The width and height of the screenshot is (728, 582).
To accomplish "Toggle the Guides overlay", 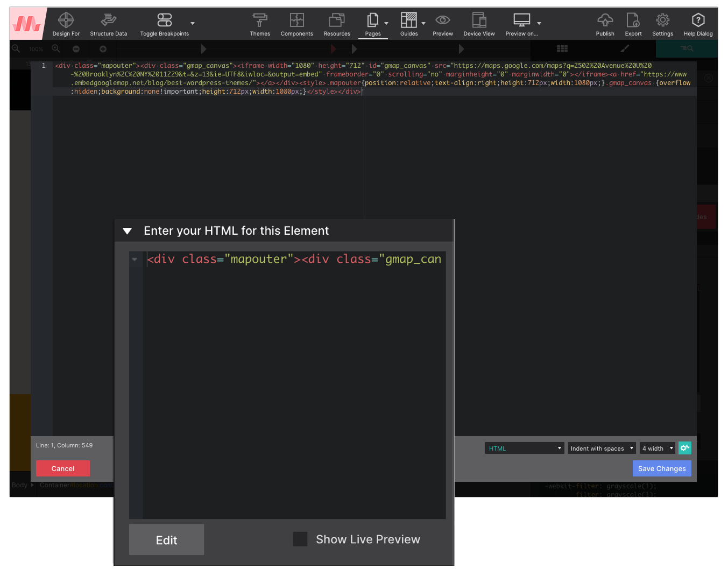I will 409,24.
